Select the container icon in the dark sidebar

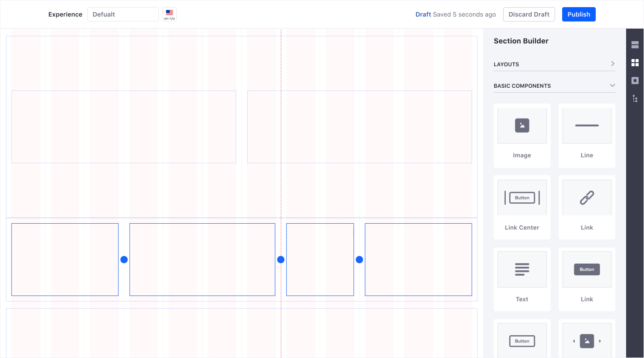[635, 80]
